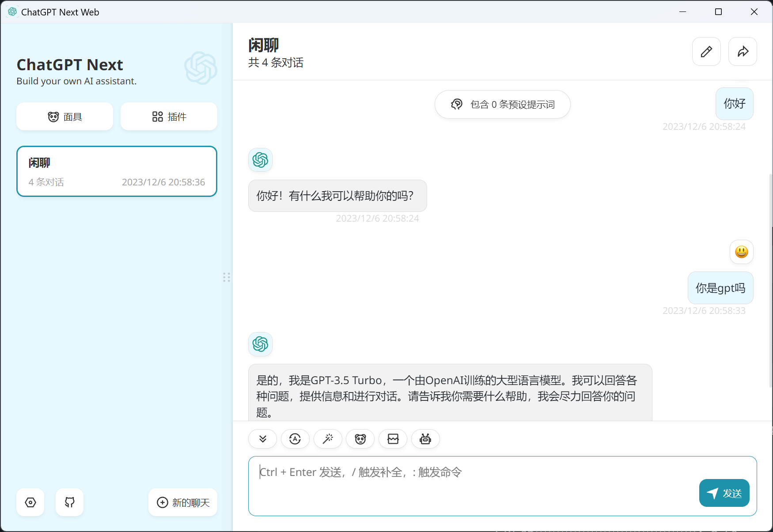Open settings with the hexagon gear icon
Screen dimensions: 773x532
pyautogui.click(x=30, y=502)
